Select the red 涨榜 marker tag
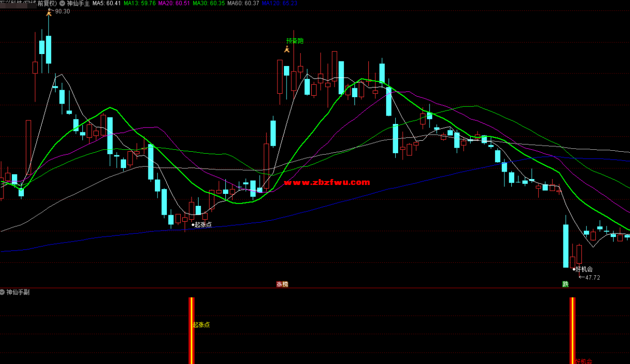The height and width of the screenshot is (364, 630). tap(282, 284)
